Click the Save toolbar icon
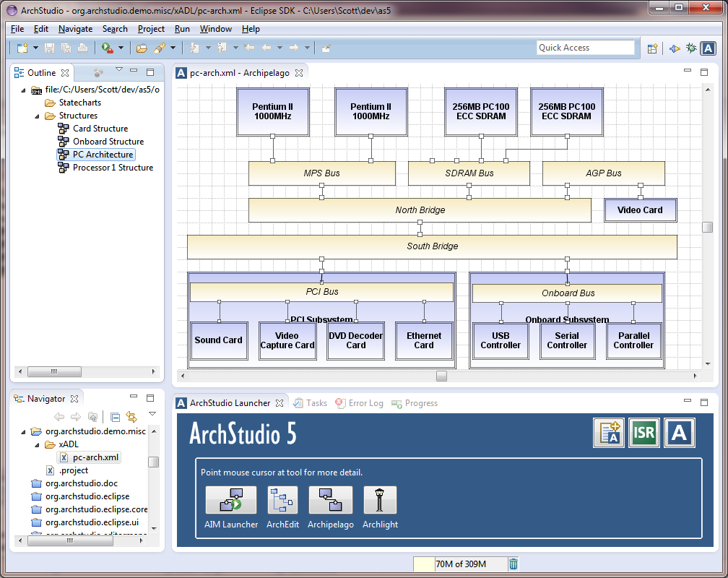This screenshot has height=578, width=728. (50, 48)
